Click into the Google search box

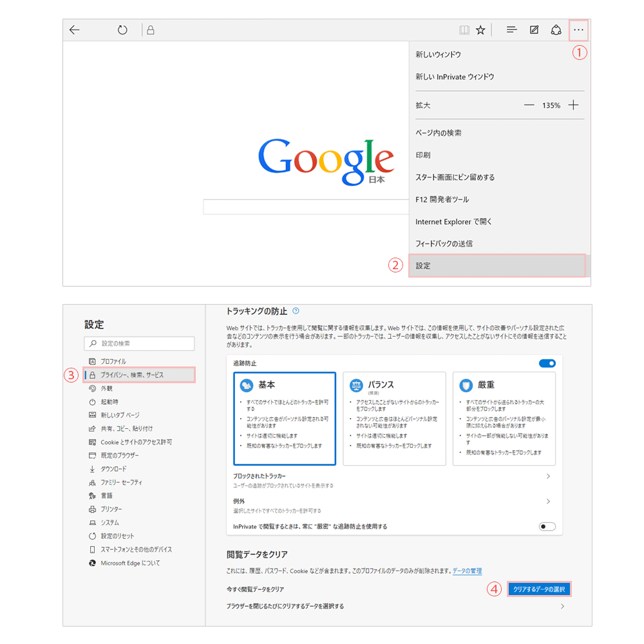coord(306,207)
